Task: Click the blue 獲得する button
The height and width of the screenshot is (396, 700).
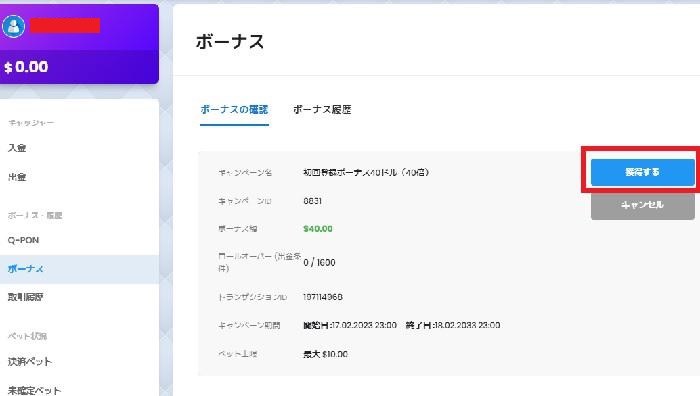Action: [x=642, y=172]
